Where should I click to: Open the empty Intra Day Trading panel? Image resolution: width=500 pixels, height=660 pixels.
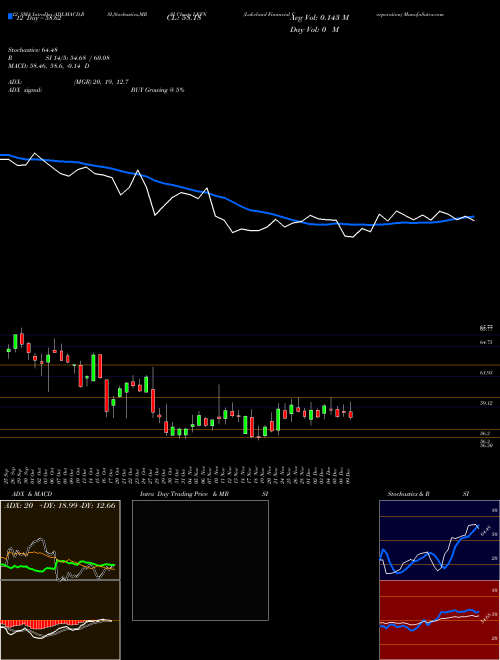pyautogui.click(x=200, y=560)
